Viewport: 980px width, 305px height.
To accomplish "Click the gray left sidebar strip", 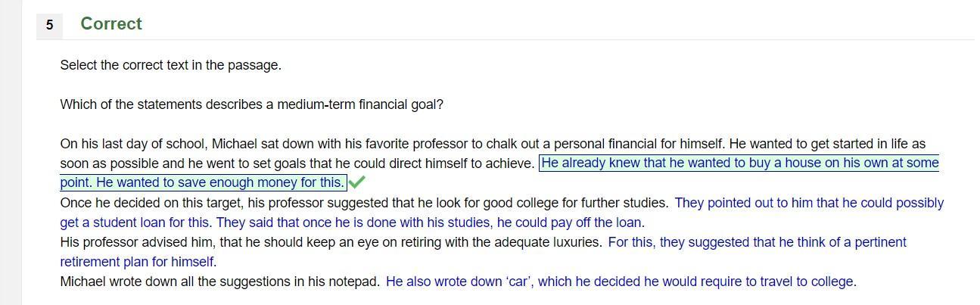I will (x=11, y=152).
